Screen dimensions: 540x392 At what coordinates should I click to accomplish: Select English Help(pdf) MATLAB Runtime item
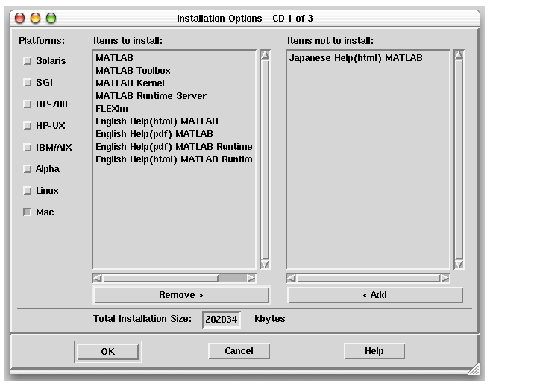point(174,147)
